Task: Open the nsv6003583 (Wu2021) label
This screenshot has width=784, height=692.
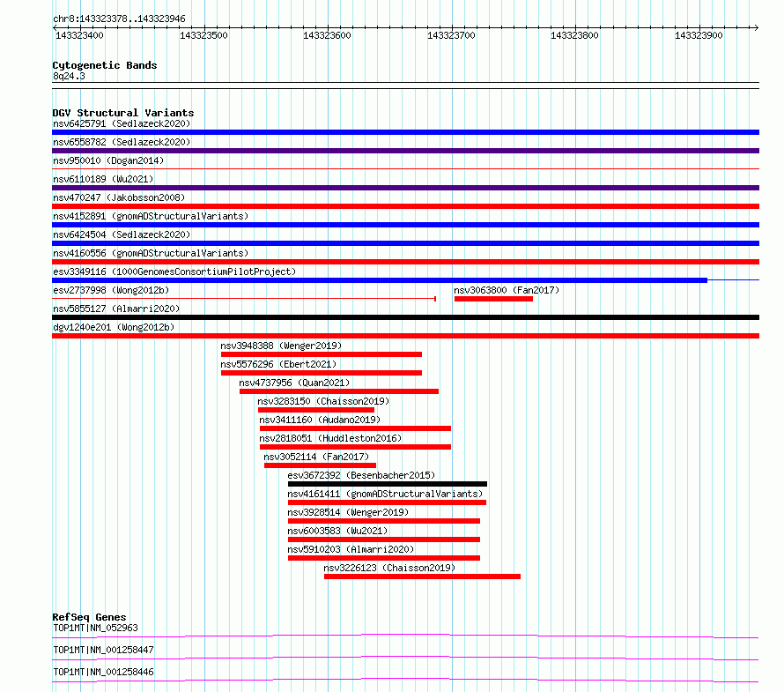Action: pos(337,531)
